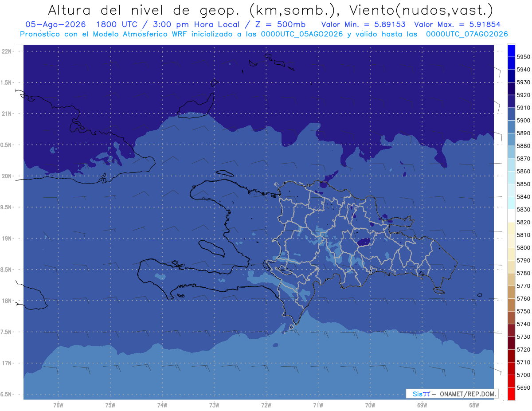This screenshot has height=411, width=532.
Task: Click the '75W' longitude axis label
Action: 110,405
